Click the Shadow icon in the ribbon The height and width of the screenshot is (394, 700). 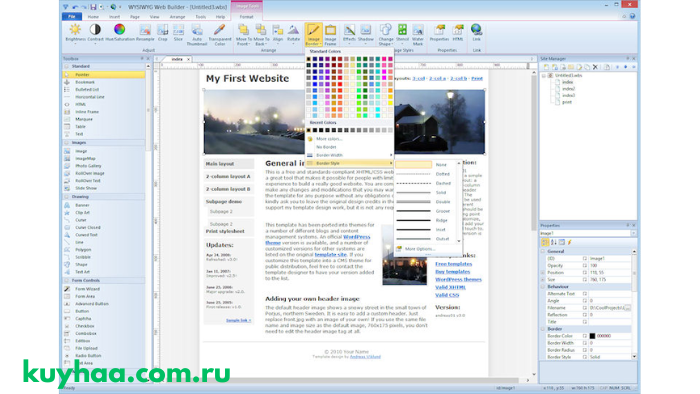[x=366, y=33]
